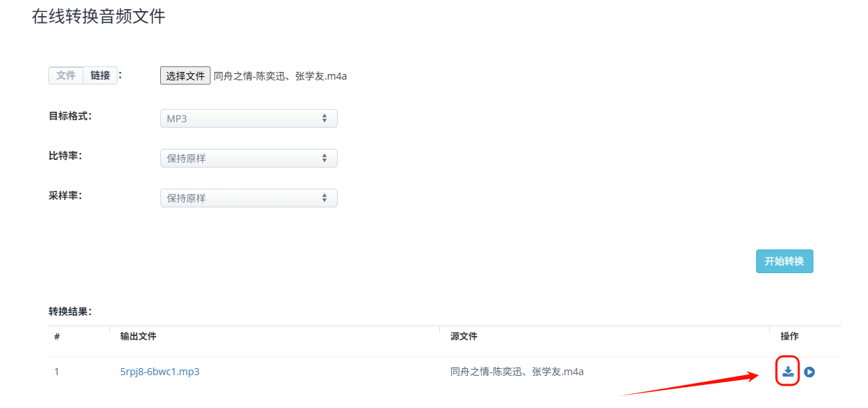Download the converted 5rpj8-6bwc1.mp3 file
Viewport: 868px width, 408px height.
(x=788, y=371)
